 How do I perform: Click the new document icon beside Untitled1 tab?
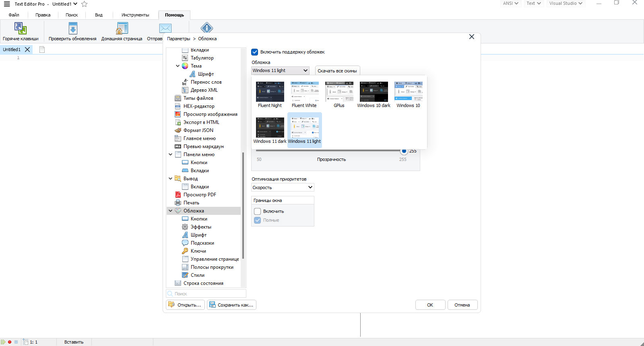click(x=42, y=49)
